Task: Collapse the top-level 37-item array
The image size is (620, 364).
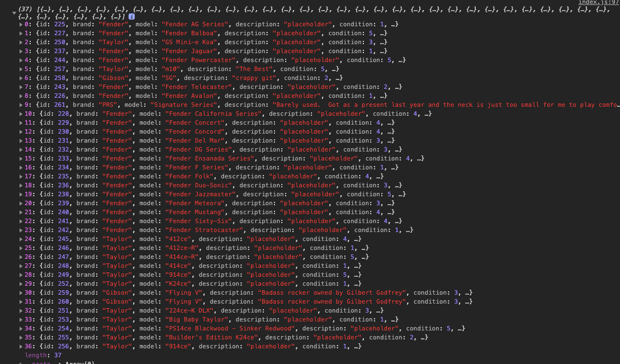Action: [14, 13]
